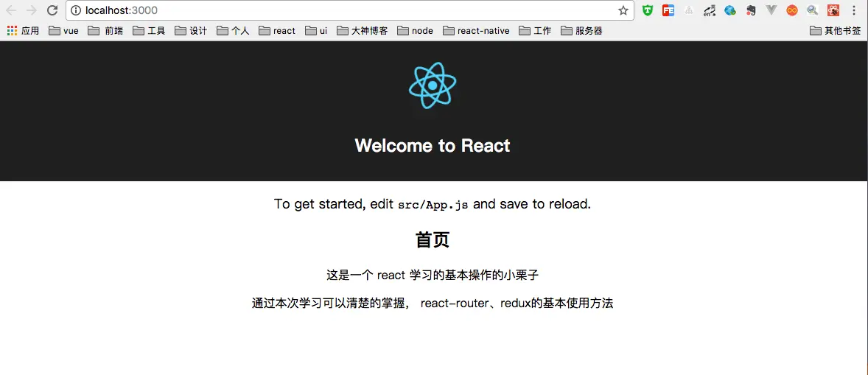Click the src/App.js code text

coord(433,205)
